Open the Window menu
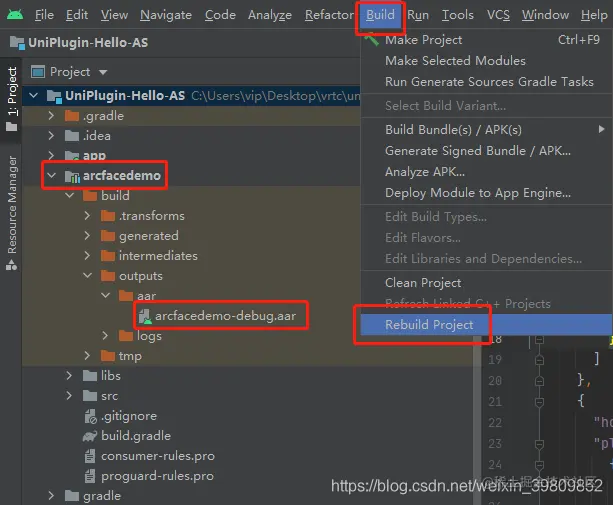This screenshot has height=505, width=613. [x=545, y=15]
